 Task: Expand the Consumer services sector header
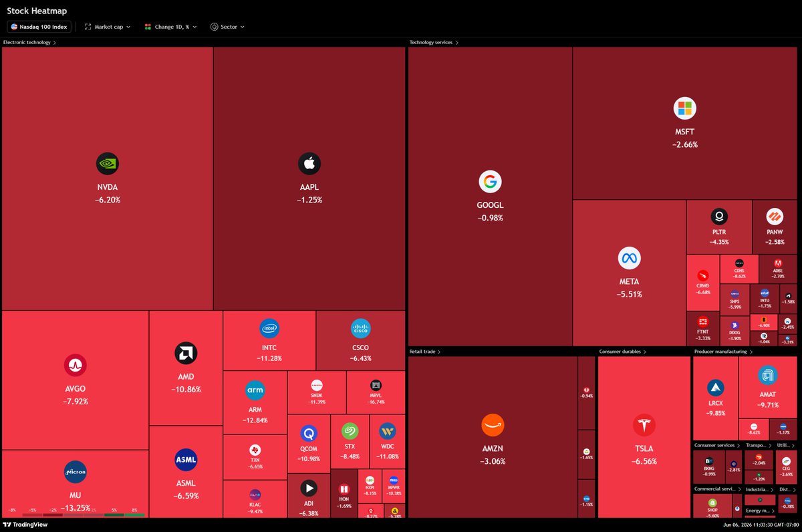pyautogui.click(x=718, y=445)
